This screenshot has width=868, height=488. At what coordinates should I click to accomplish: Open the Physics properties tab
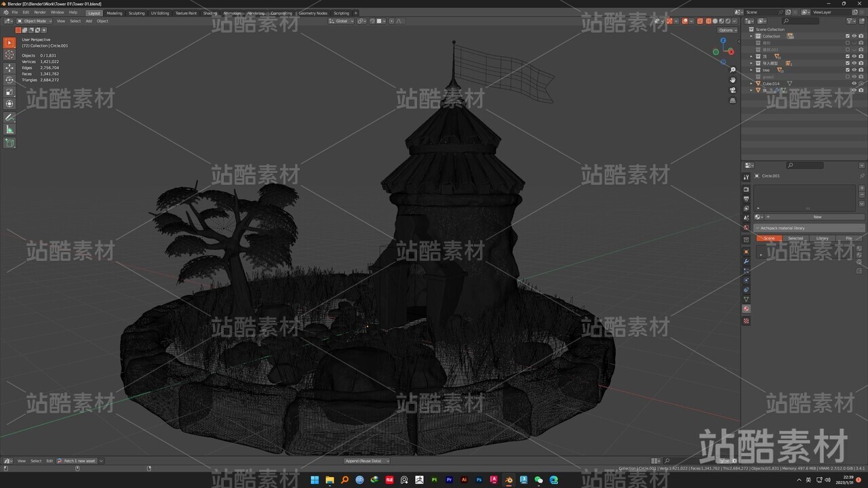[747, 280]
